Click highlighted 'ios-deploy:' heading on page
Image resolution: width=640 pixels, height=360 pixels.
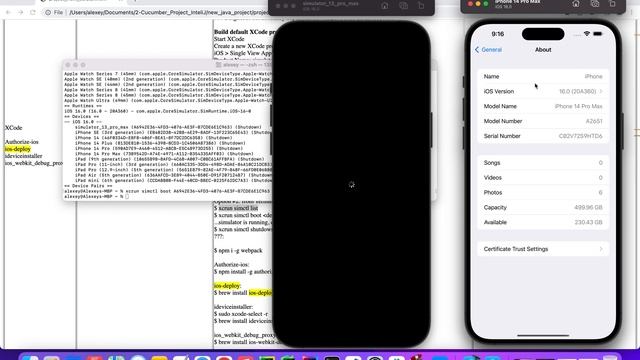[x=227, y=286]
